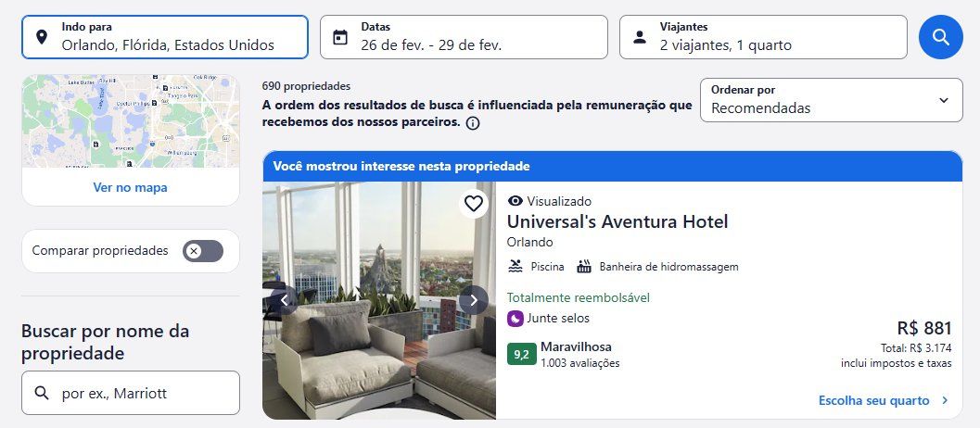Viewport: 980px width, 428px height.
Task: Show previous hotel photo with left arrow
Action: pos(285,300)
